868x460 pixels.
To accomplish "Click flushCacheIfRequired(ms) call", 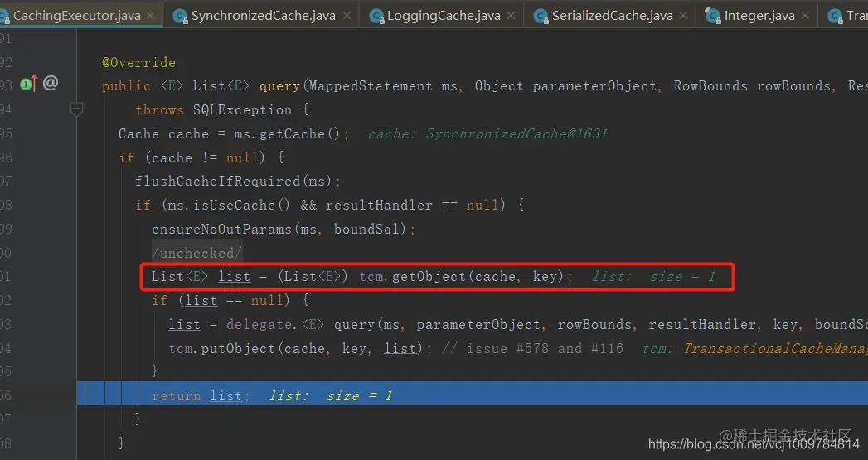I will pos(233,181).
